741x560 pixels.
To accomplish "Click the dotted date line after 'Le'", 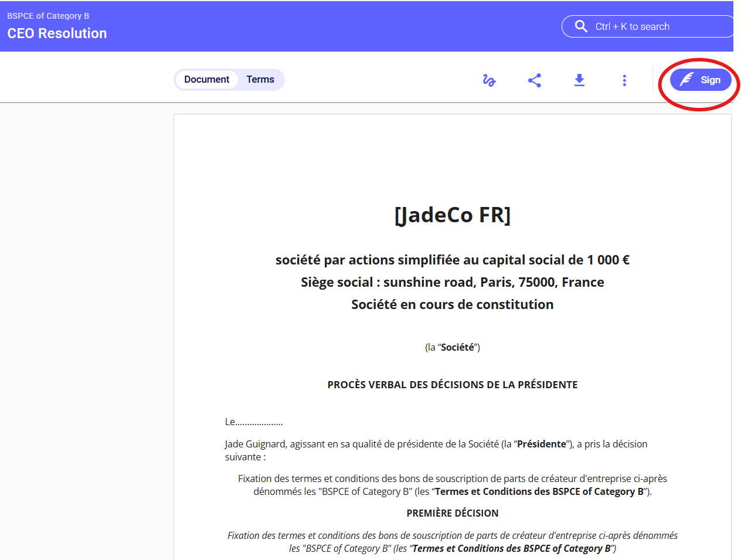I will (x=259, y=422).
